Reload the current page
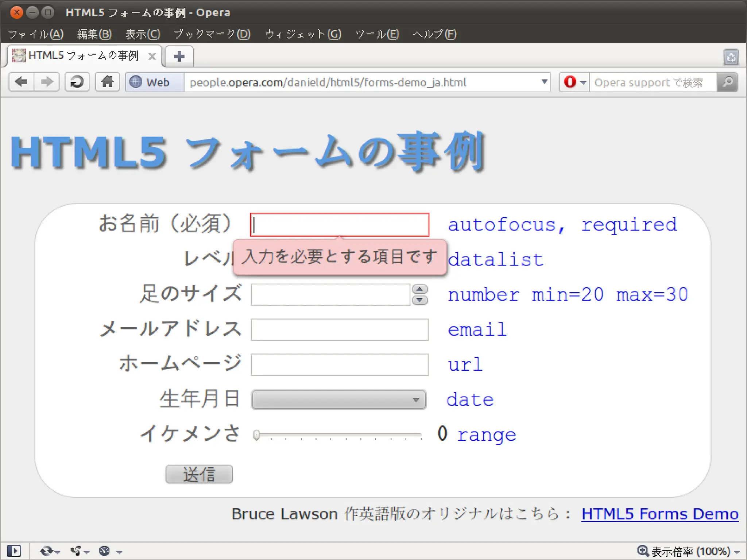The width and height of the screenshot is (747, 560). (x=77, y=82)
